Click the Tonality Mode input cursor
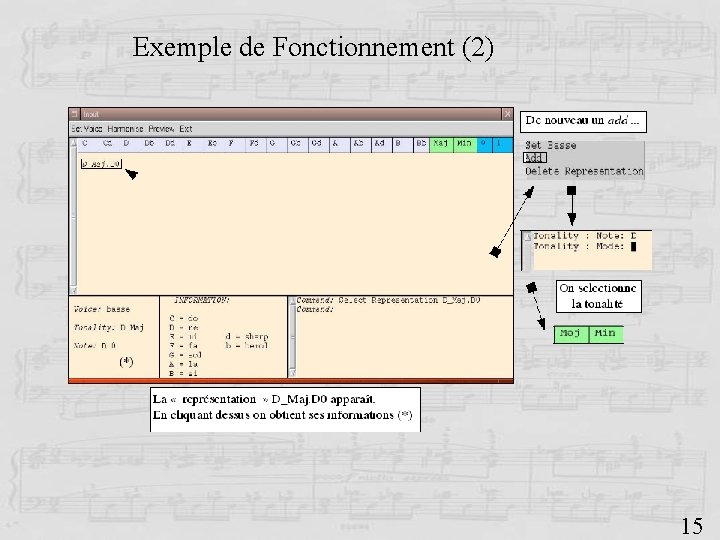Viewport: 720px width, 540px height. click(x=634, y=247)
